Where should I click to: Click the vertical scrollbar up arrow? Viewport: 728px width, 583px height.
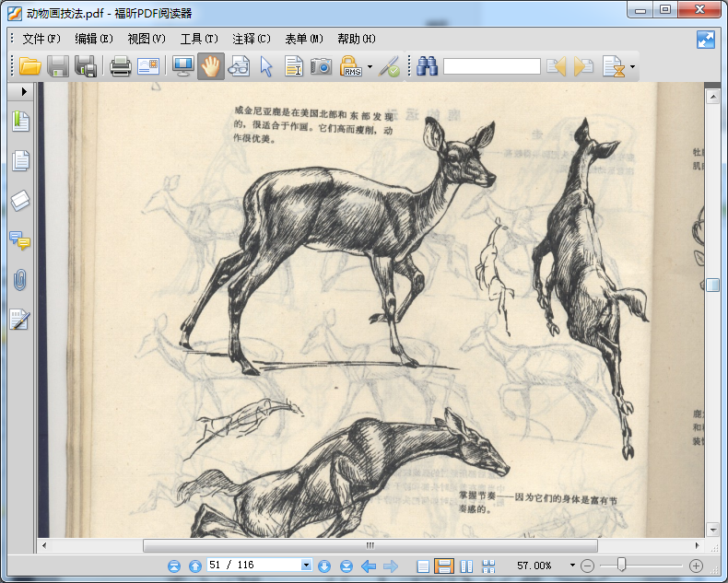pyautogui.click(x=712, y=97)
